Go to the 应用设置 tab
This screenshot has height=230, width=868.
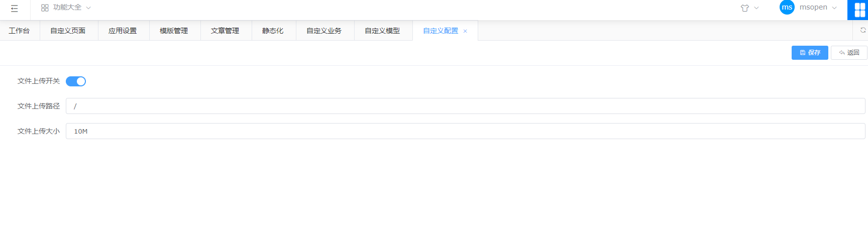123,31
